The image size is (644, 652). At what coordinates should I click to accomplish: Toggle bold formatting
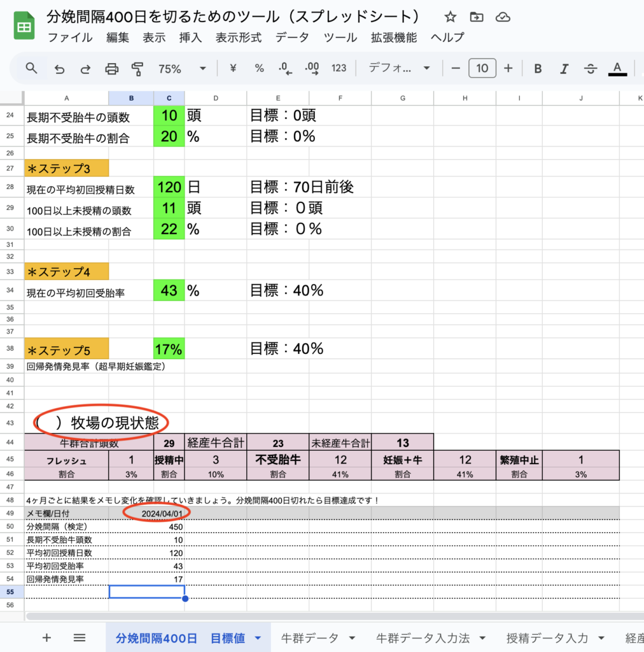click(x=538, y=69)
